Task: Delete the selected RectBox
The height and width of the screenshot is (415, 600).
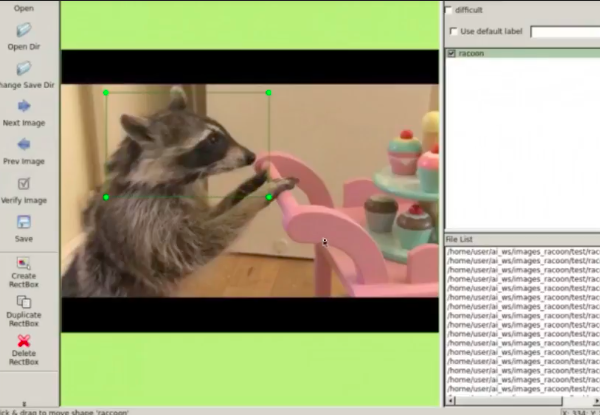Action: point(24,350)
